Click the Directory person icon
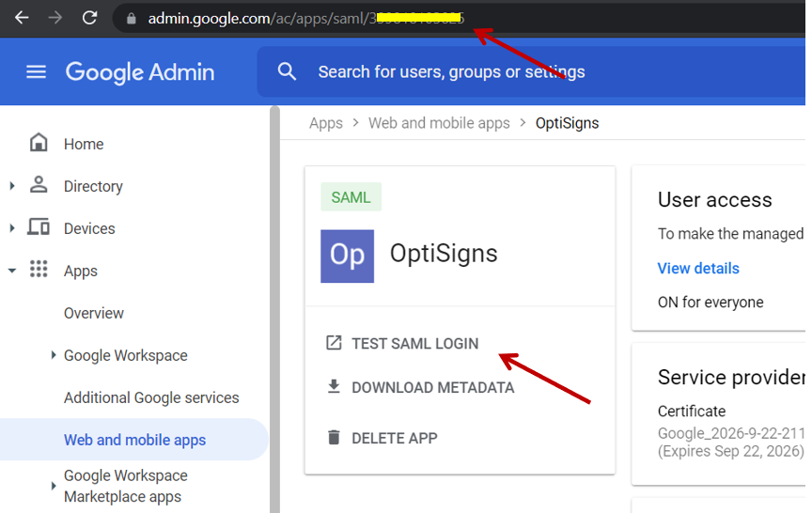This screenshot has height=513, width=812. [x=39, y=185]
